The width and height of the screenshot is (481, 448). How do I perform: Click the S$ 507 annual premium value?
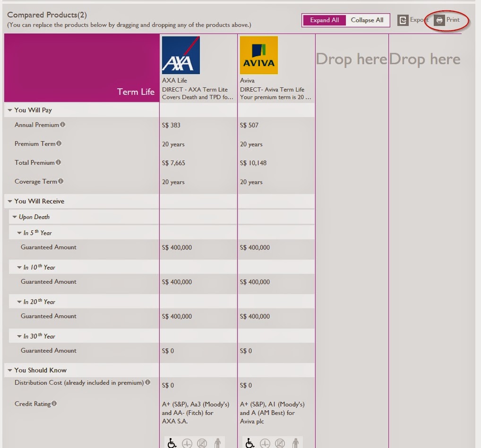coord(249,125)
